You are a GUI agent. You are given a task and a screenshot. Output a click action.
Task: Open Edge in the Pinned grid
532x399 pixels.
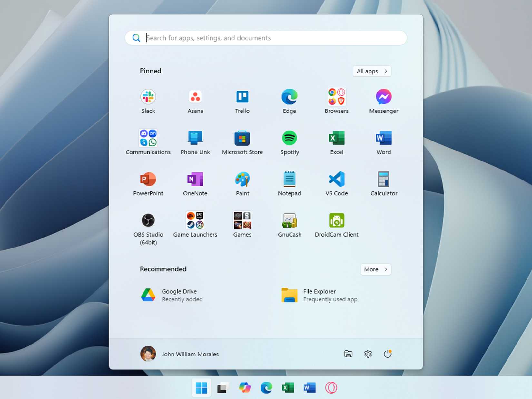[289, 101]
